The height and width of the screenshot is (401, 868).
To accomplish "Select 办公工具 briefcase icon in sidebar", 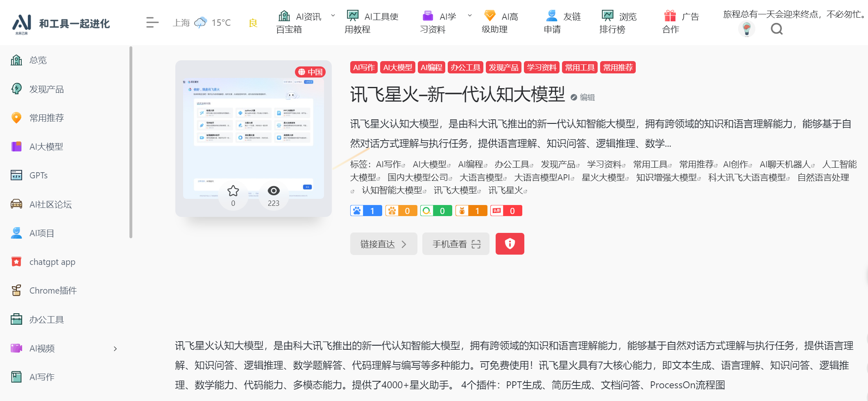I will pos(16,319).
